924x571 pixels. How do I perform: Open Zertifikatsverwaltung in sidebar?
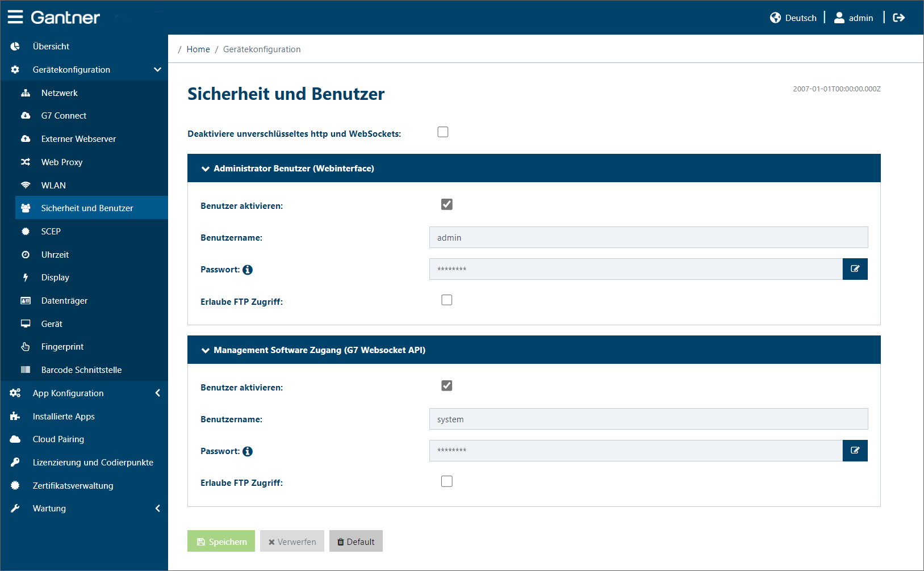(x=84, y=486)
